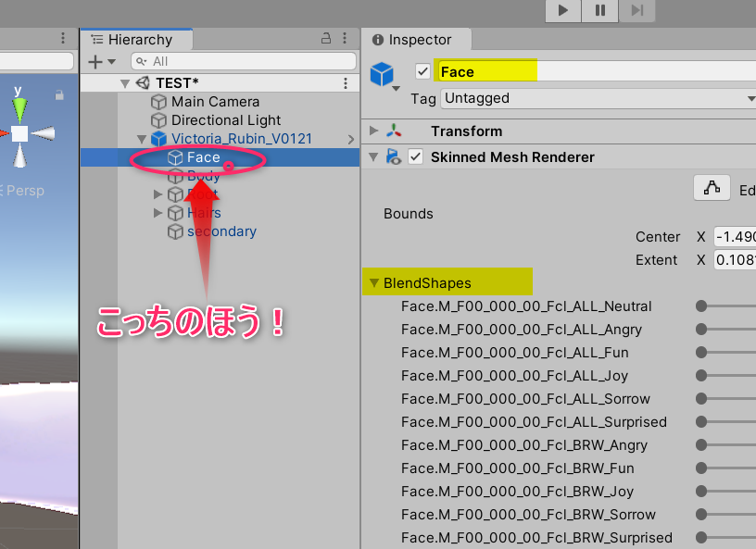Viewport: 756px width, 549px height.
Task: Select the Victoria_Rubin_V0121 prefab row
Action: pyautogui.click(x=220, y=139)
